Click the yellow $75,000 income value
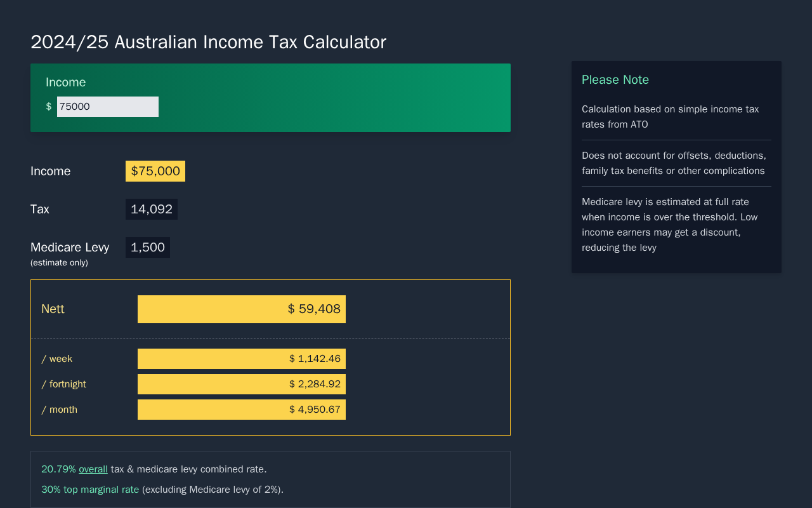 tap(155, 171)
